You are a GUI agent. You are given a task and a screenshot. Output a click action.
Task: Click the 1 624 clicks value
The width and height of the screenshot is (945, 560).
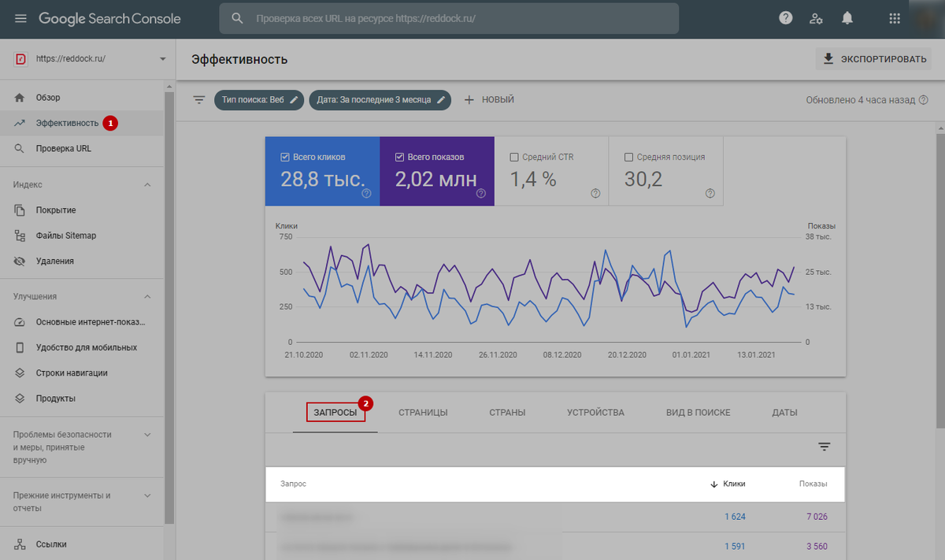[735, 517]
